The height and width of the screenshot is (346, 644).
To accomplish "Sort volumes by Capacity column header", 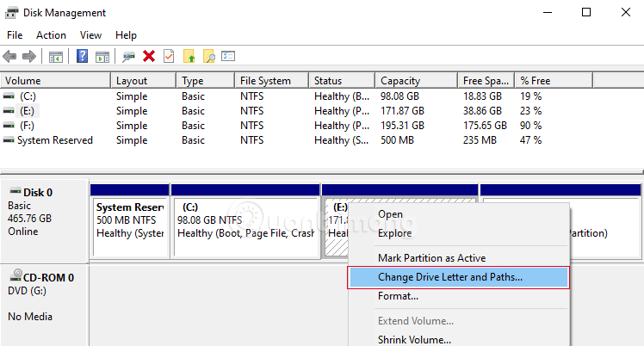I will coord(400,81).
